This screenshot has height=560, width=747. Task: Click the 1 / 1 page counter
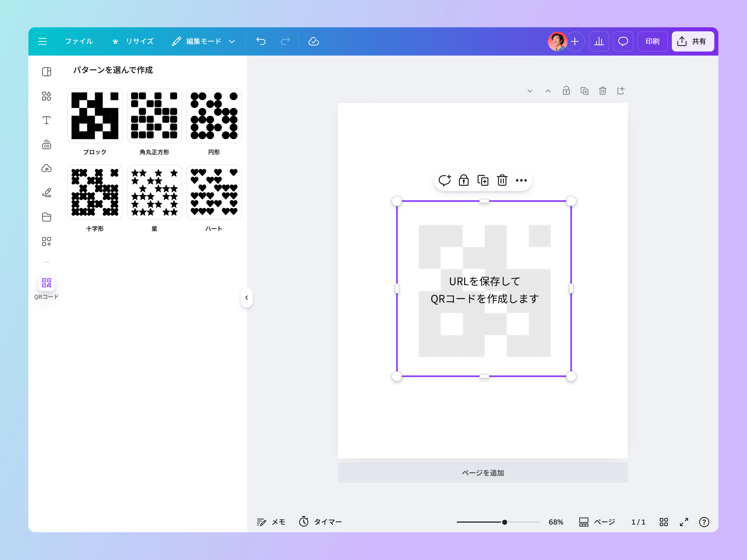click(x=638, y=522)
